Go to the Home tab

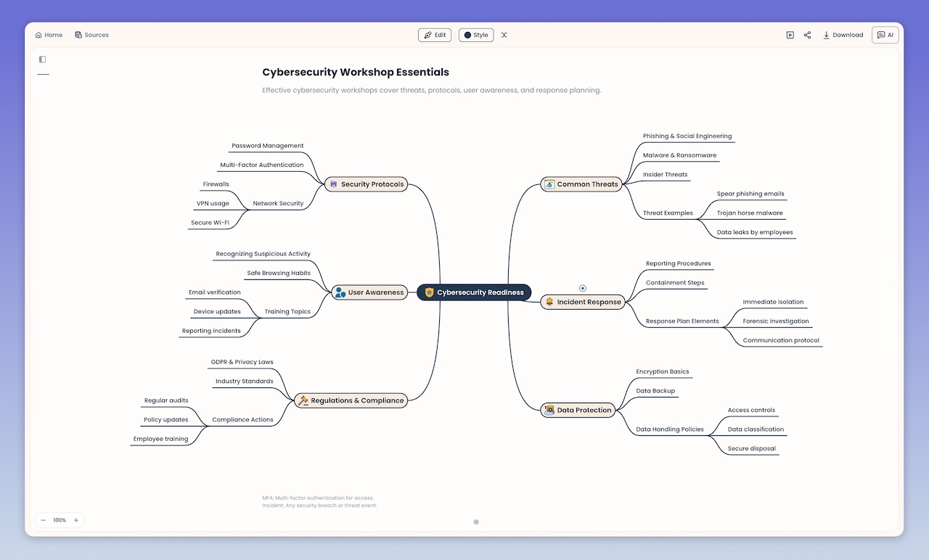coord(49,35)
